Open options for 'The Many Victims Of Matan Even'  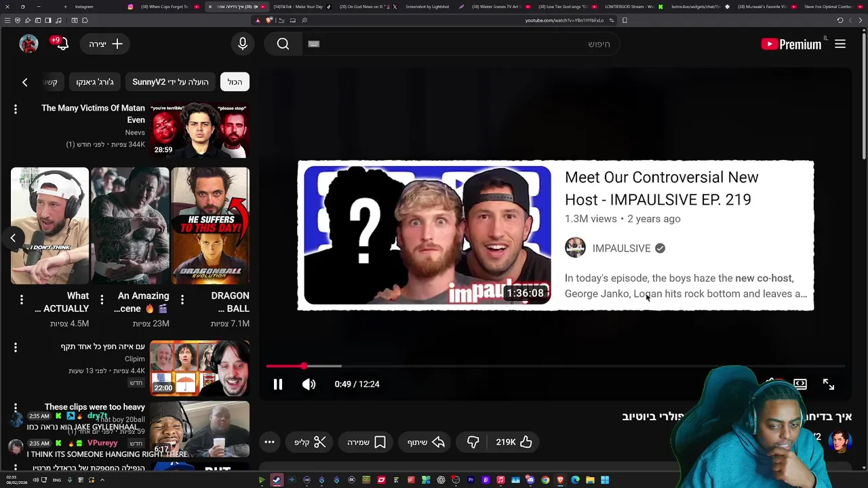click(15, 109)
